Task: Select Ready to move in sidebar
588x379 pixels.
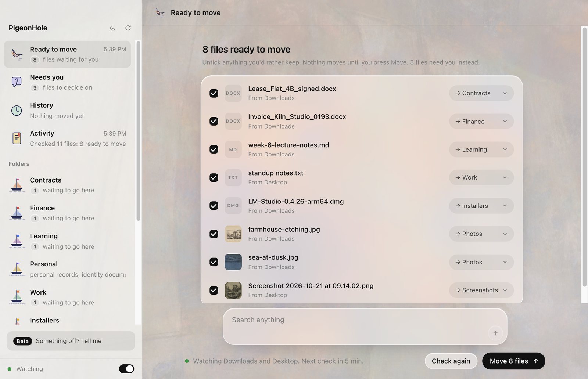Action: pyautogui.click(x=67, y=54)
